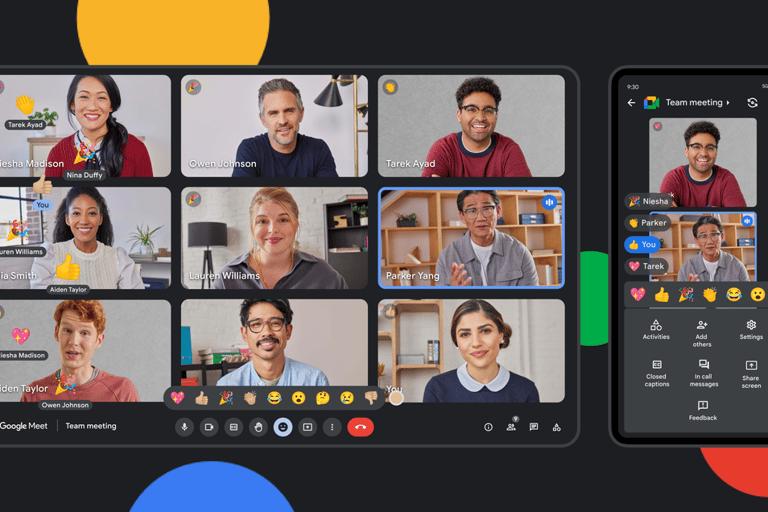Open In call messages on the phone
This screenshot has width=768, height=512.
[704, 373]
